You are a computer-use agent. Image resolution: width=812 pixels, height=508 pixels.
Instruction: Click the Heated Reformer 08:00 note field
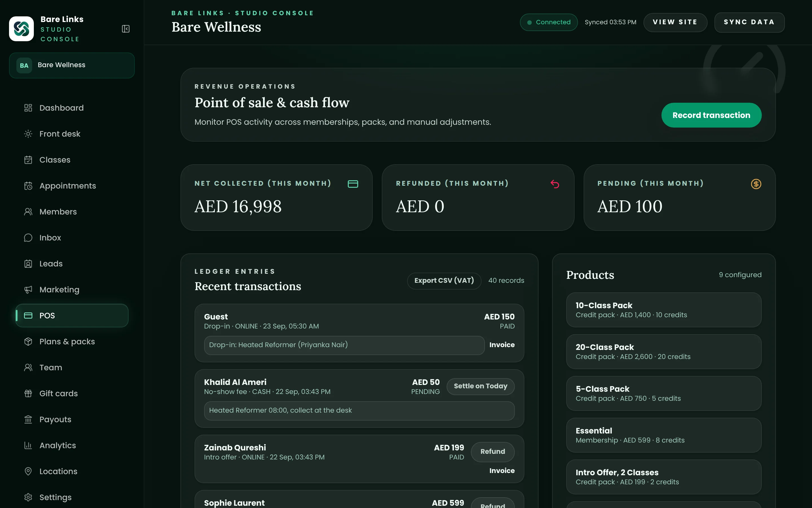click(359, 411)
